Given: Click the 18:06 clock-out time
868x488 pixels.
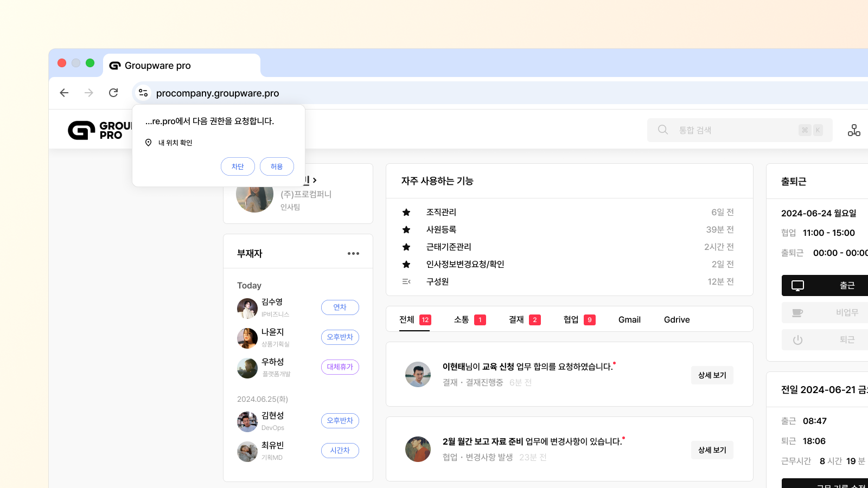Looking at the screenshot, I should point(814,441).
